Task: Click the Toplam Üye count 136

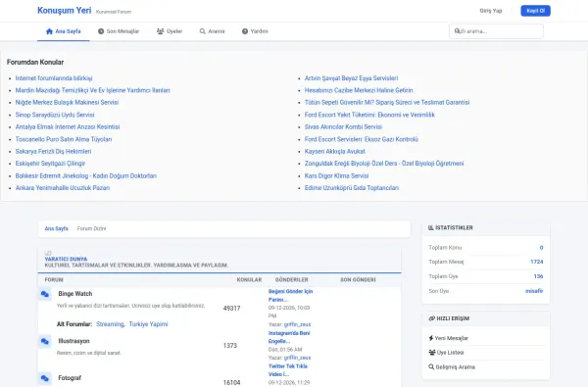Action: click(538, 276)
